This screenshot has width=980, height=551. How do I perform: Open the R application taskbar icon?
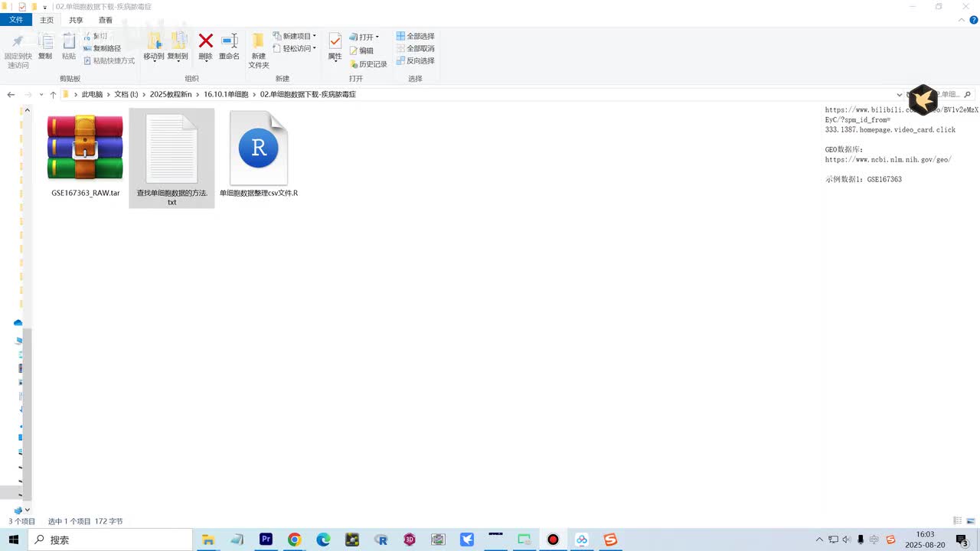[x=381, y=540]
